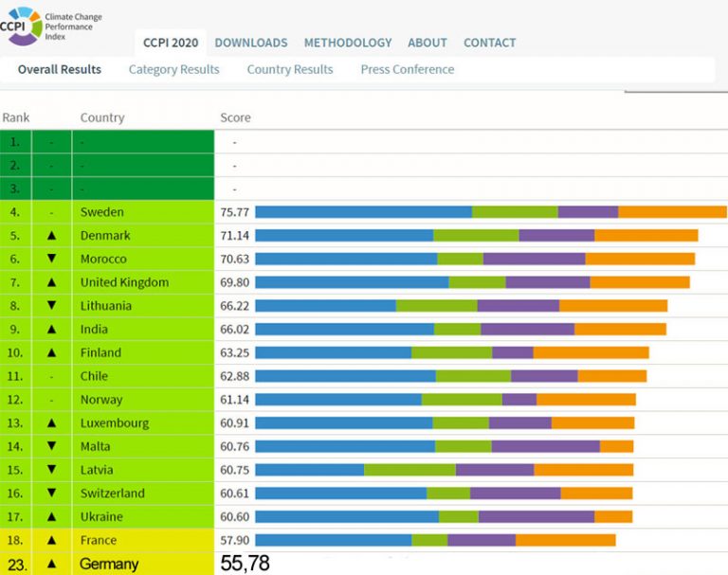
Task: Click Switzerland's downward trend arrow
Action: tap(51, 493)
